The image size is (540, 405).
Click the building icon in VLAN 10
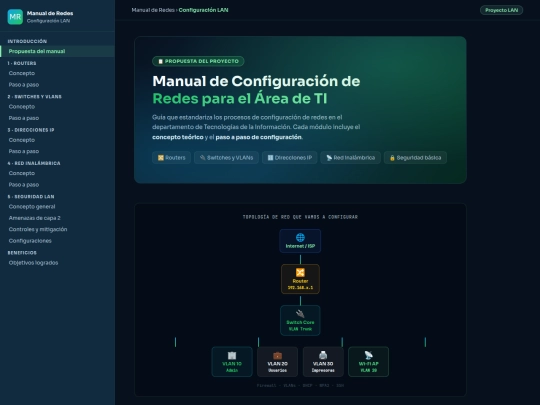[232, 355]
